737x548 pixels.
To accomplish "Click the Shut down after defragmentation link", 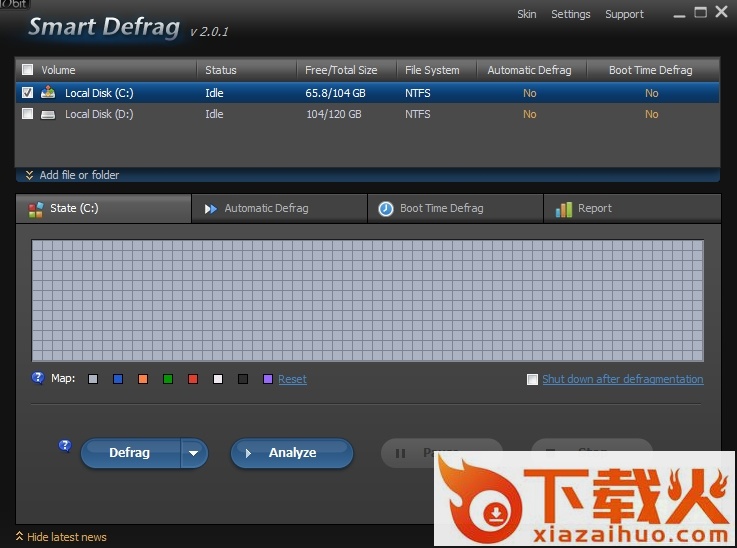I will [x=623, y=379].
